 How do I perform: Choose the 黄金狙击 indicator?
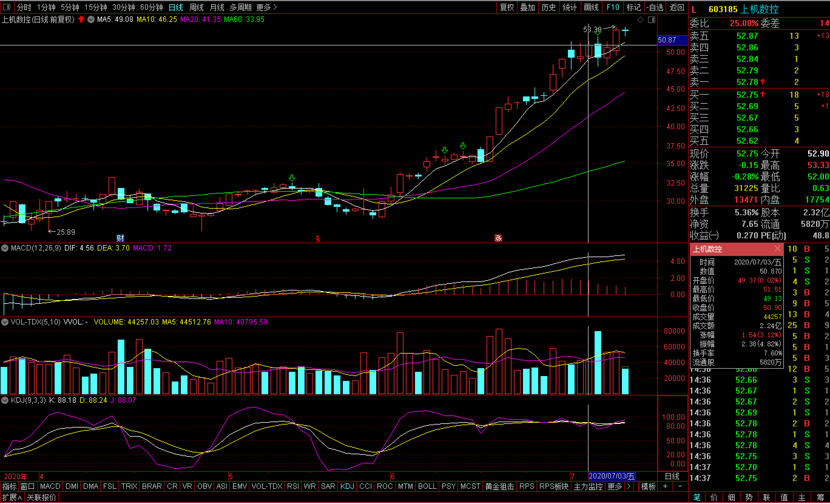pos(500,486)
